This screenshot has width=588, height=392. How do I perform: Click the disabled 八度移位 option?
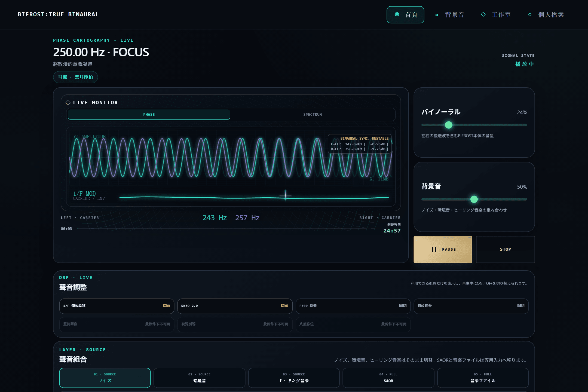(x=353, y=324)
